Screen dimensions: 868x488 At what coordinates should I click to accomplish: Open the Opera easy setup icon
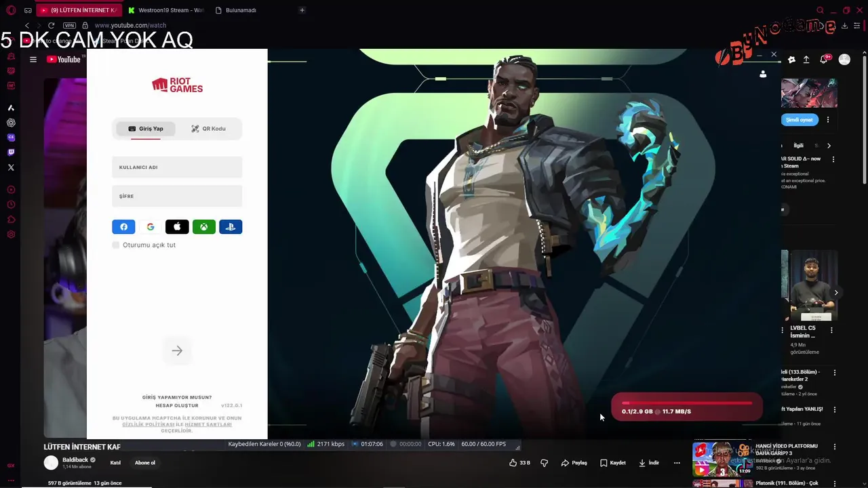(858, 26)
